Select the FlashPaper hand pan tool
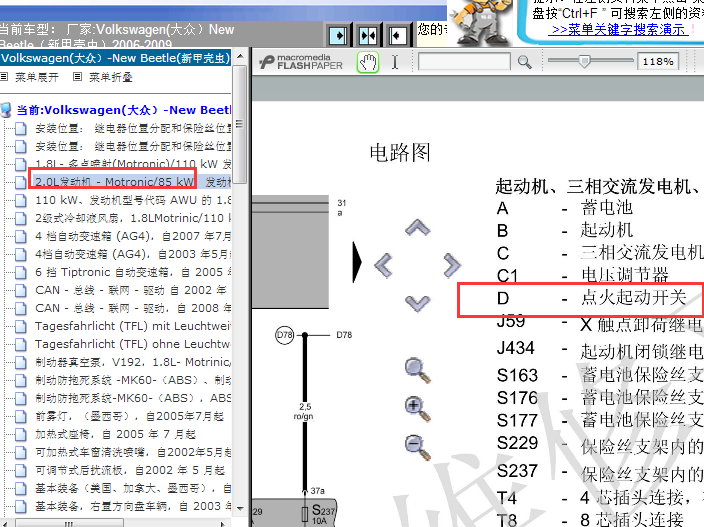704x527 pixels. 368,62
